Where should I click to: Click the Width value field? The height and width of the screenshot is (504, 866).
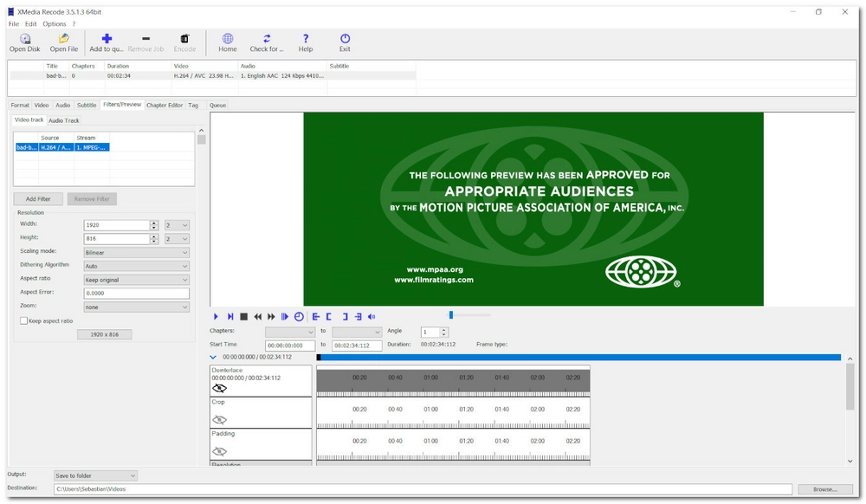(x=117, y=225)
